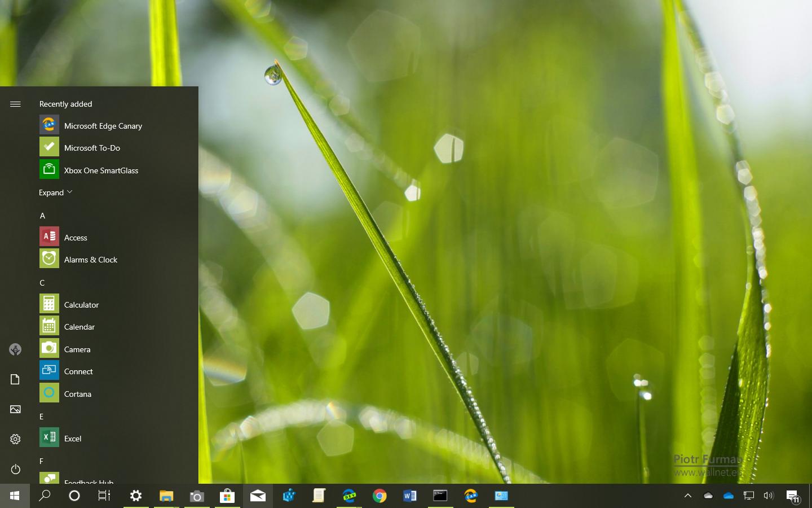
Task: Launch Microsoft Word from the taskbar
Action: [410, 496]
